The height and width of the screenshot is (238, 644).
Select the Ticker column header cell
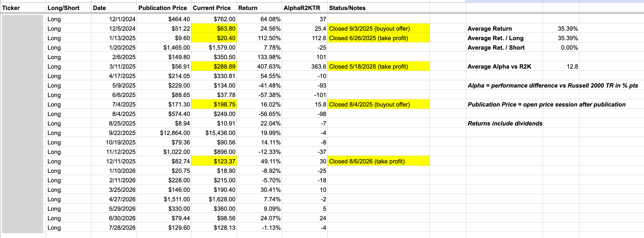click(x=23, y=8)
